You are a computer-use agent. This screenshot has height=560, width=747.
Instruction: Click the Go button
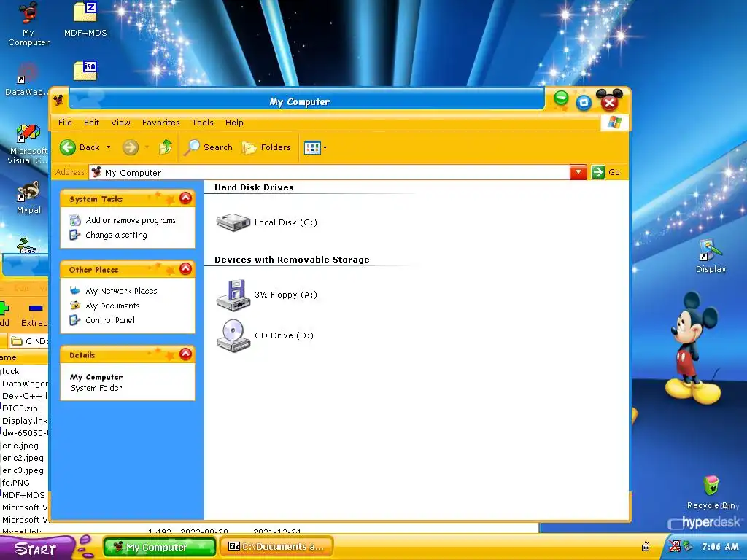[x=606, y=172]
